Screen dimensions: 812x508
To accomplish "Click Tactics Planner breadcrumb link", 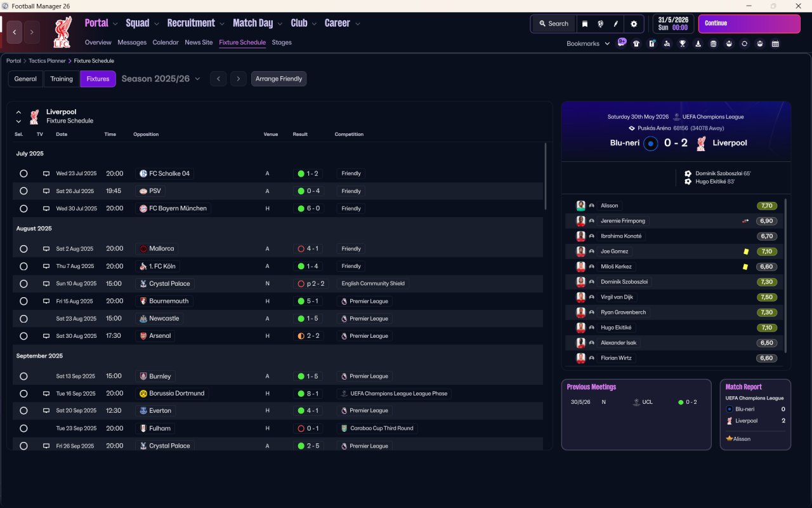I will tap(47, 61).
